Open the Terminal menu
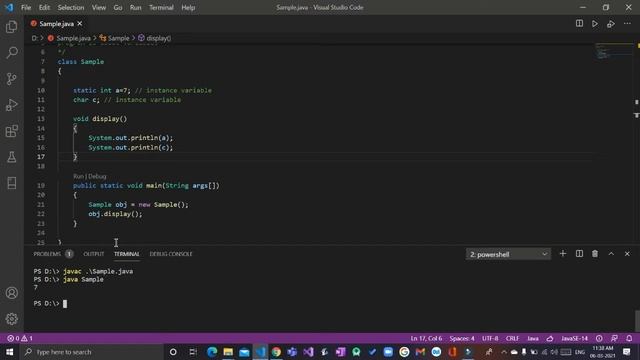640x360 pixels. [161, 7]
